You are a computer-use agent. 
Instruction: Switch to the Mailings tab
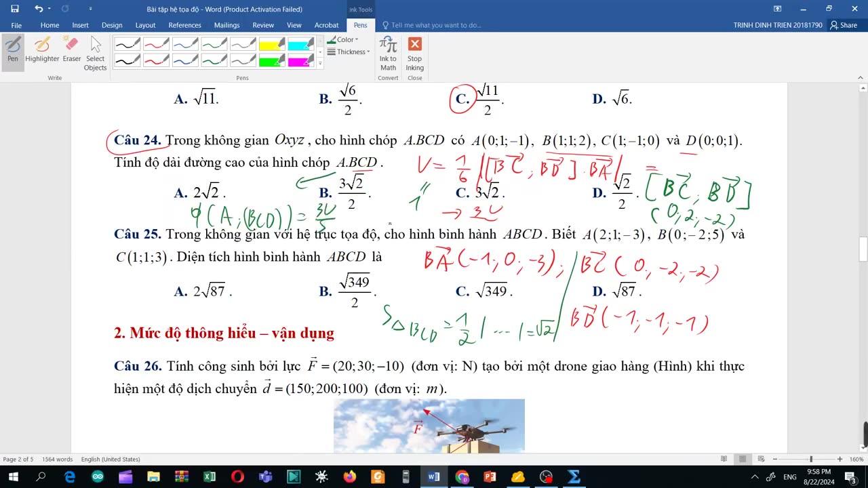click(x=226, y=25)
